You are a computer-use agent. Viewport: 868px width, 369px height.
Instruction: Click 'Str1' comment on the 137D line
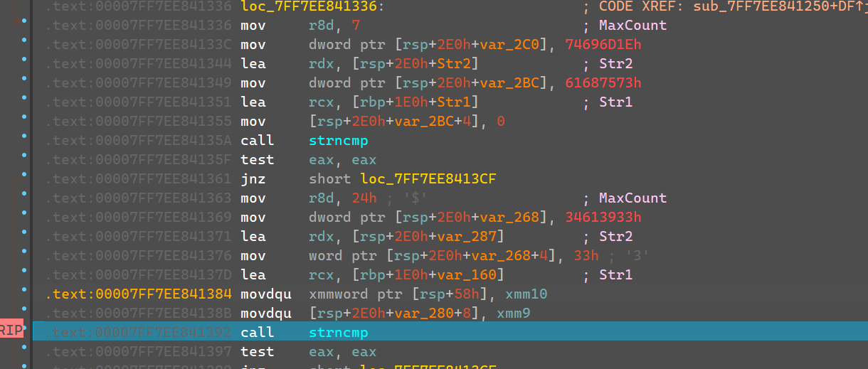(x=615, y=275)
